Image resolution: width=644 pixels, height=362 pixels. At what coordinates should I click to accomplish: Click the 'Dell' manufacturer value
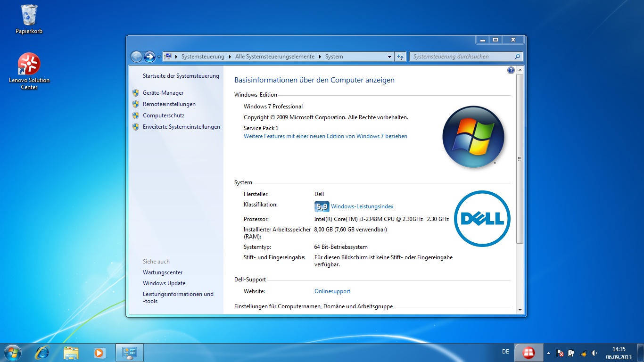319,194
